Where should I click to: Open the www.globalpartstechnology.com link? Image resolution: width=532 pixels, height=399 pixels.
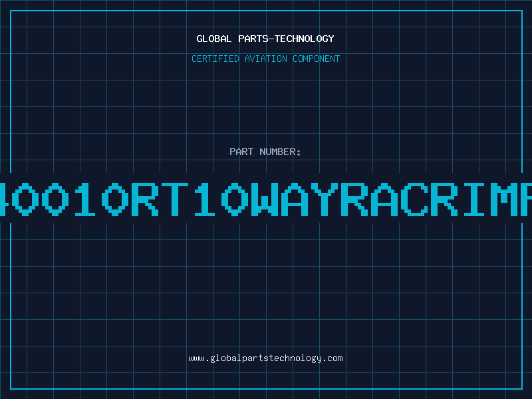click(265, 358)
